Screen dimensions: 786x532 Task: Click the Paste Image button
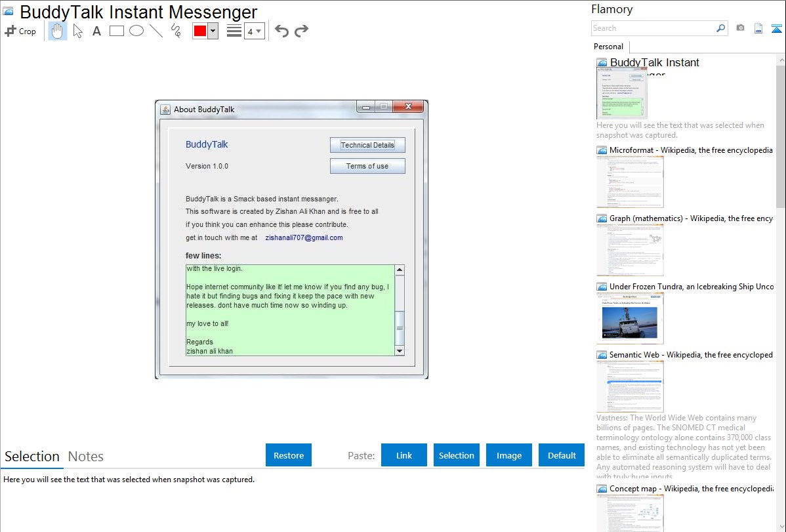point(509,455)
